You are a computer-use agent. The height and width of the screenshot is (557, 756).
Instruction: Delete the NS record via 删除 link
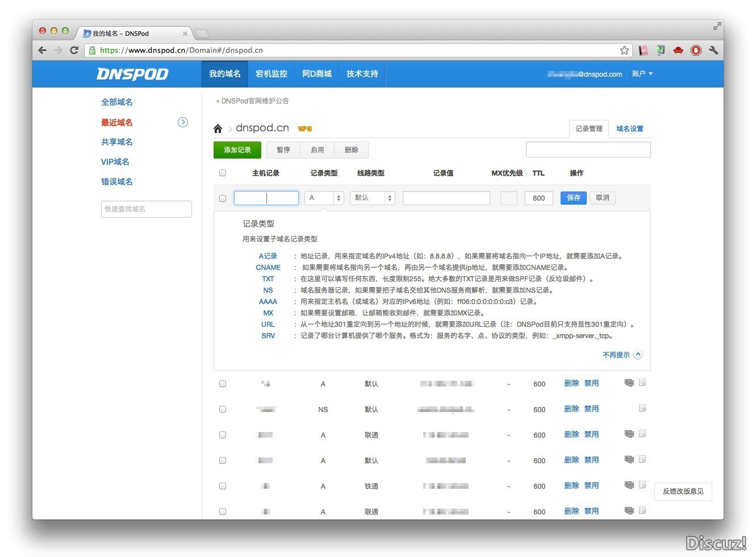571,409
